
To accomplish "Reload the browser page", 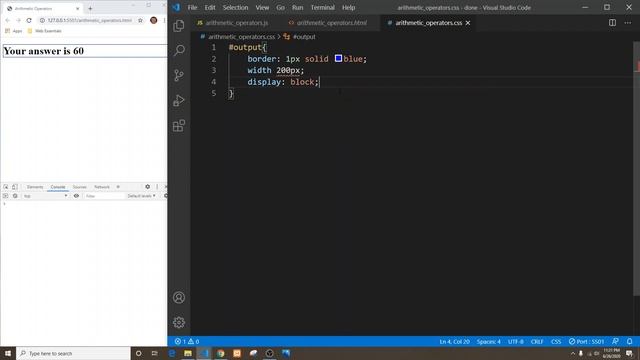I will pyautogui.click(x=29, y=20).
